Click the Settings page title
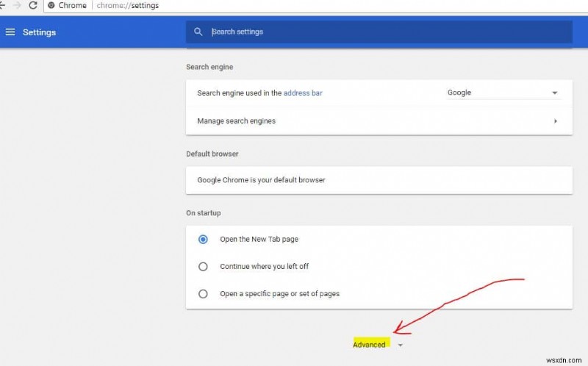Viewport: 588px width, 366px height. (x=40, y=32)
